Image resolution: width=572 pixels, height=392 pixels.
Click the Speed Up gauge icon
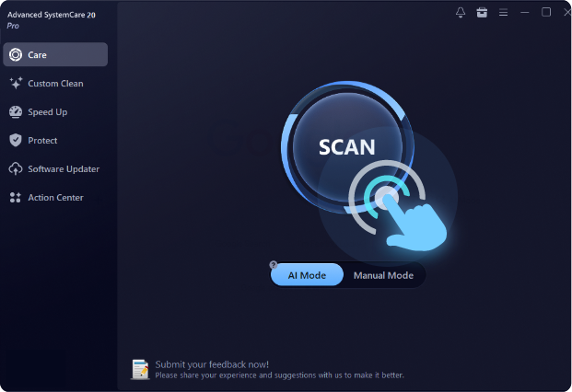(16, 112)
